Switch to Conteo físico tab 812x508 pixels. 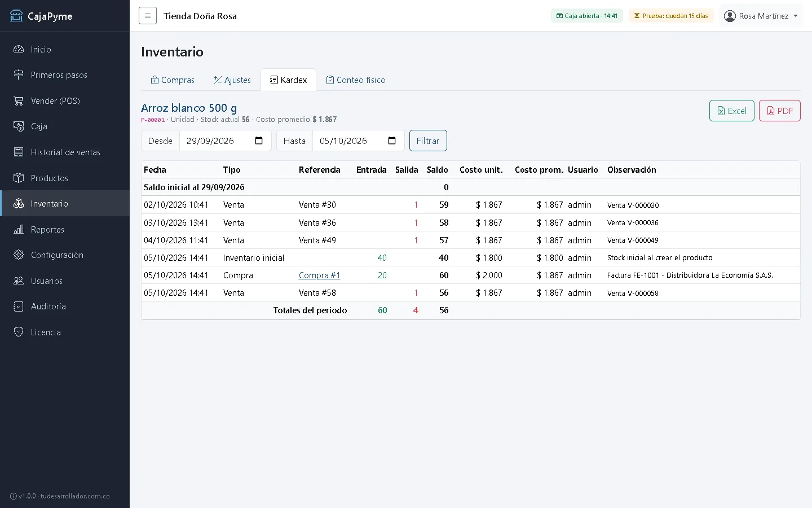(356, 80)
